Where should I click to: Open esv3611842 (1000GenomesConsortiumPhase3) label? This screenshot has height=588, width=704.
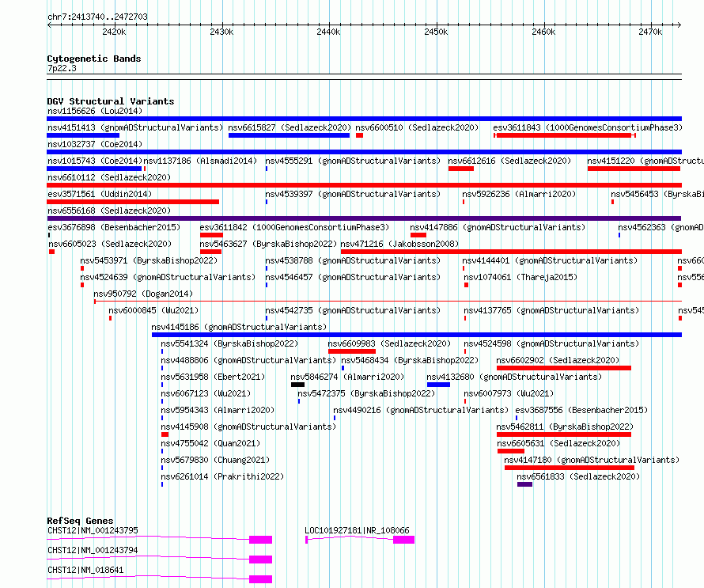(x=294, y=227)
